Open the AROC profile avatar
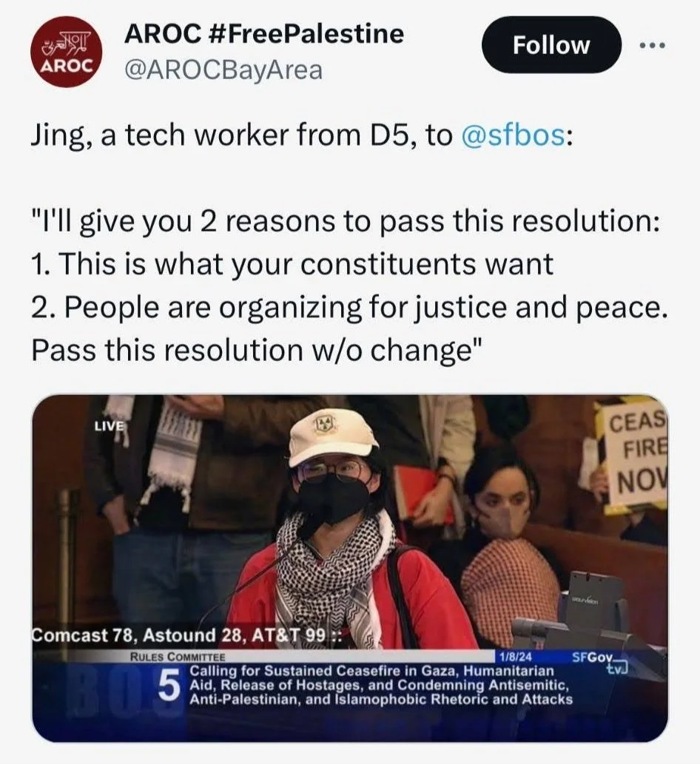Screen dimensions: 700x764 point(67,52)
